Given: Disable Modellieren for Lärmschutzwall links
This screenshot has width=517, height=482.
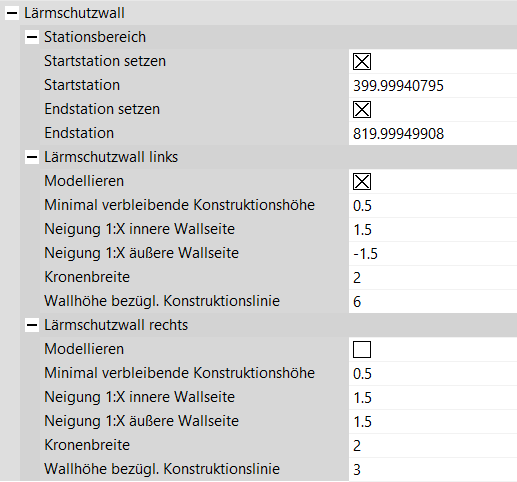Looking at the screenshot, I should tap(362, 182).
